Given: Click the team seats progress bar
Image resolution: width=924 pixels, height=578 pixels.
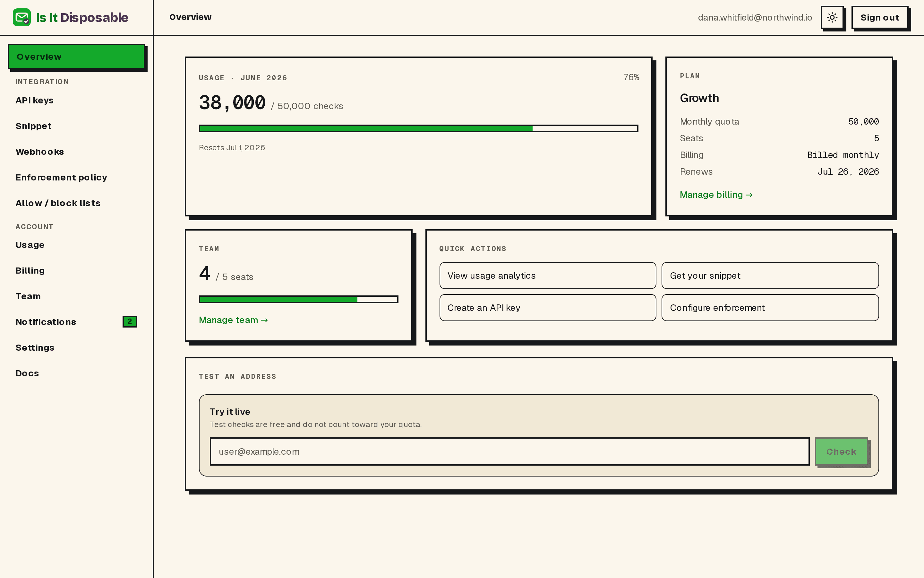Looking at the screenshot, I should (299, 299).
